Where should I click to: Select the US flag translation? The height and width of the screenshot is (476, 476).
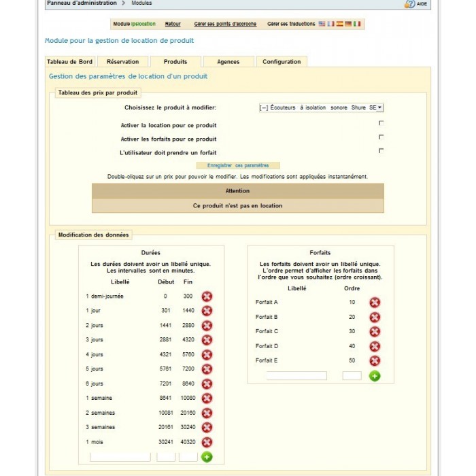[322, 24]
